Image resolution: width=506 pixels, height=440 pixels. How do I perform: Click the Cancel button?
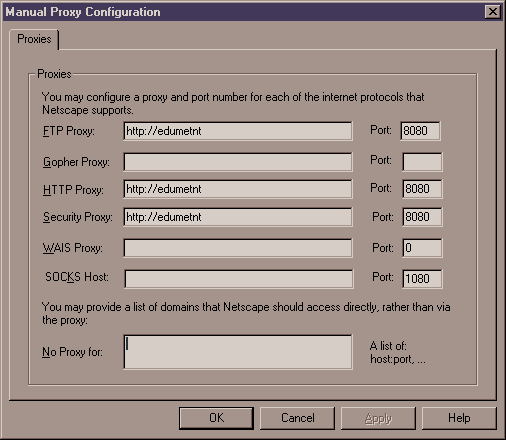(297, 418)
